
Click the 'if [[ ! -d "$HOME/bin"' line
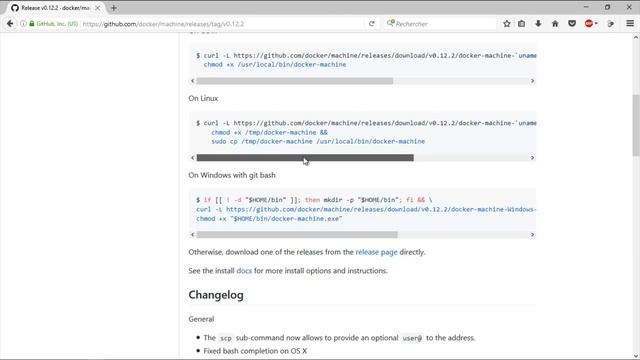pyautogui.click(x=314, y=200)
